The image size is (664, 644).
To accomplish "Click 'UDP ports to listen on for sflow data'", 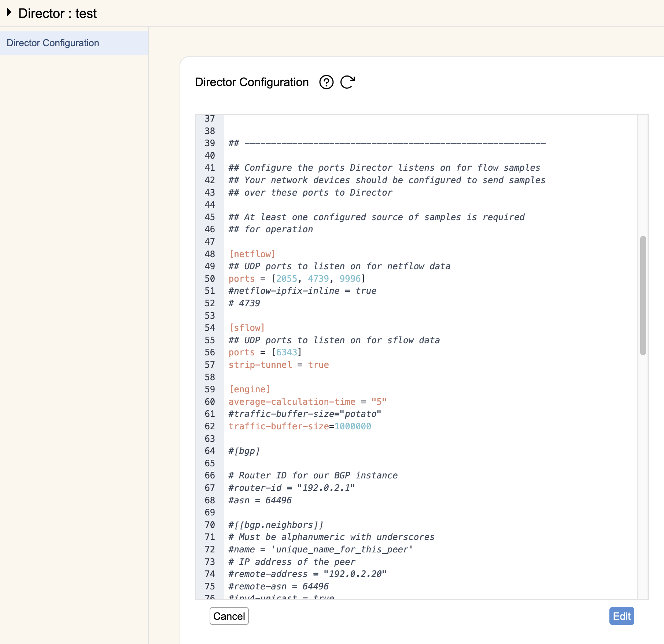I will pyautogui.click(x=342, y=340).
